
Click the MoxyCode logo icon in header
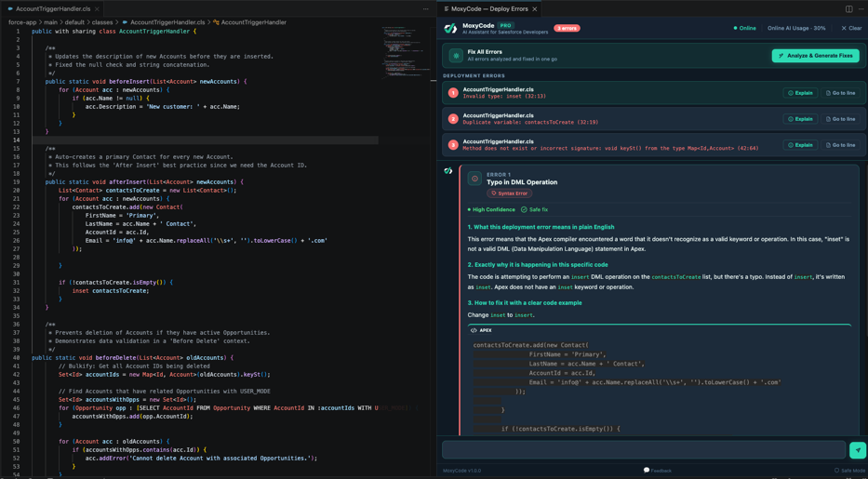click(450, 28)
